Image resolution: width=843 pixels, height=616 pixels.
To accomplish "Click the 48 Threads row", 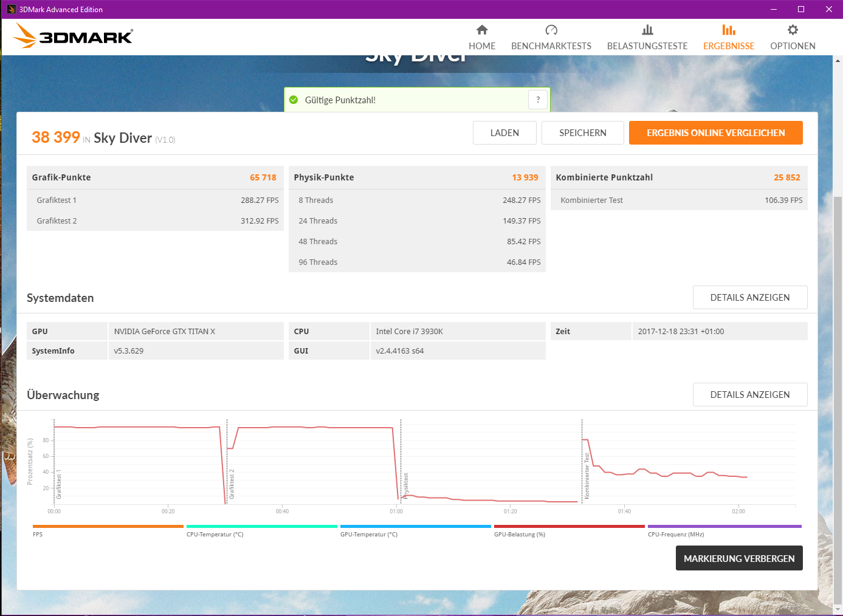I will [417, 241].
